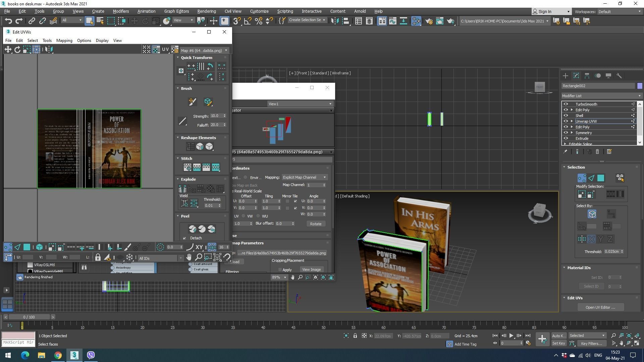Click the Quick Peel icon in Peel rollout
The image size is (644, 362).
point(192,229)
